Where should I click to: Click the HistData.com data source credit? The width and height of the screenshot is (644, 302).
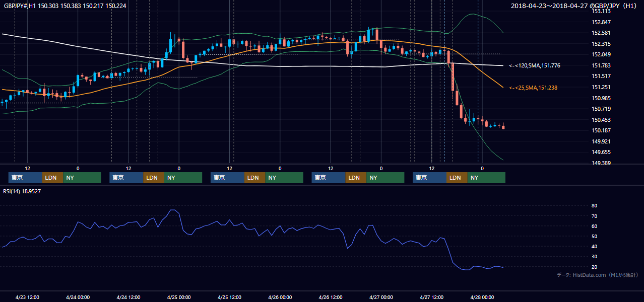[597, 275]
